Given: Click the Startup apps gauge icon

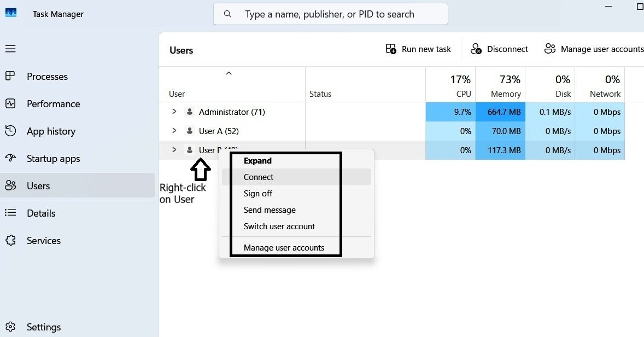Looking at the screenshot, I should tap(10, 158).
